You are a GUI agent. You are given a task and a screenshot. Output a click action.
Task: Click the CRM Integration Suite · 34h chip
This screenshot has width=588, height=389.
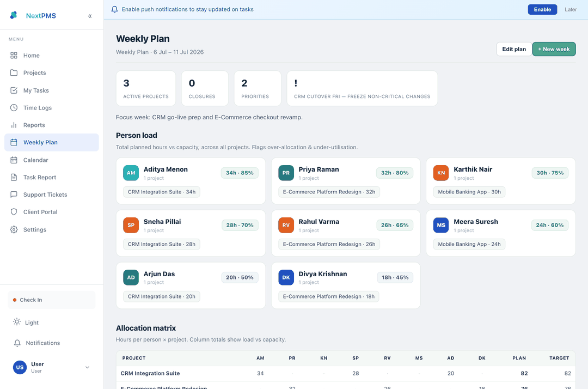(x=162, y=192)
